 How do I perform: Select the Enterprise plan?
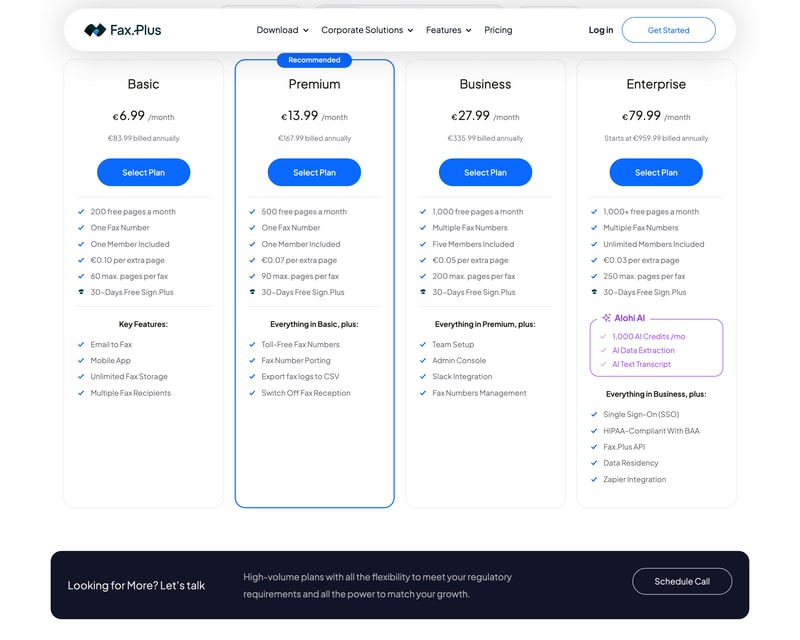(x=656, y=173)
